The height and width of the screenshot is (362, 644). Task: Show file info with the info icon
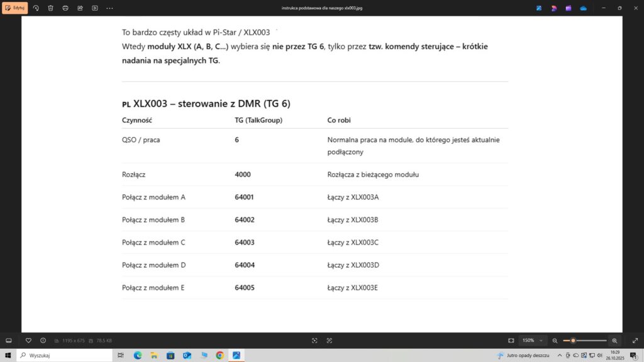click(x=43, y=340)
